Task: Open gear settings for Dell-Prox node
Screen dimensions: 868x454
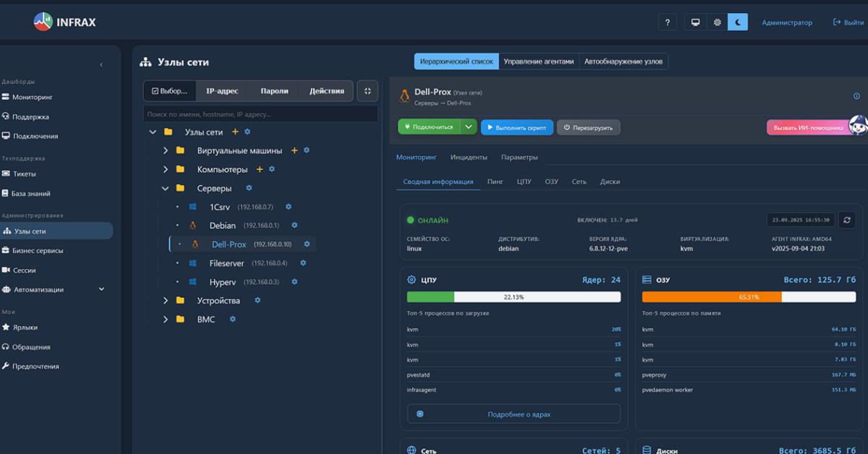Action: [307, 244]
